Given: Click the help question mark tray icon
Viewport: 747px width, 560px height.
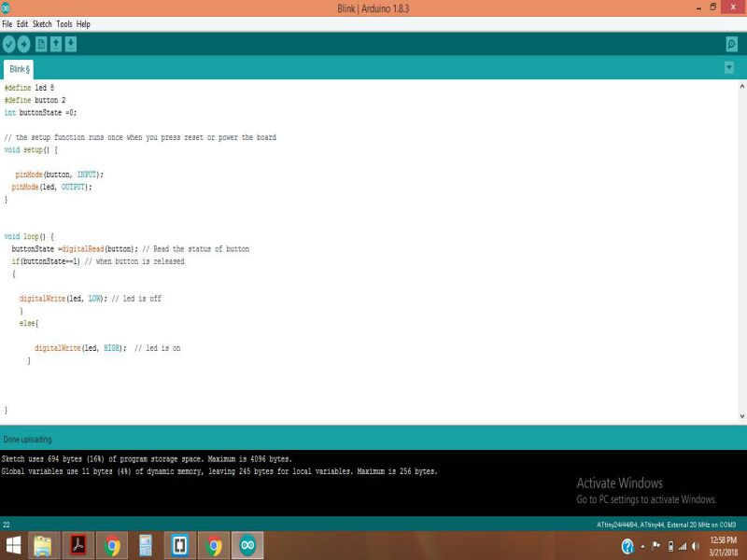Looking at the screenshot, I should (x=627, y=546).
